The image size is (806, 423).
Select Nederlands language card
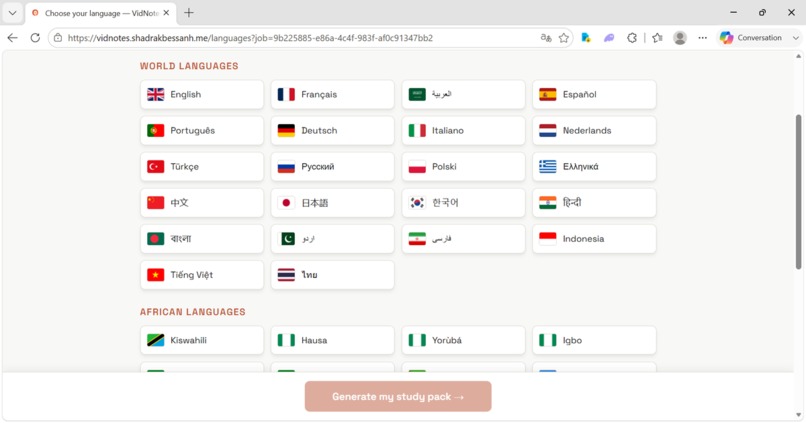pyautogui.click(x=594, y=131)
